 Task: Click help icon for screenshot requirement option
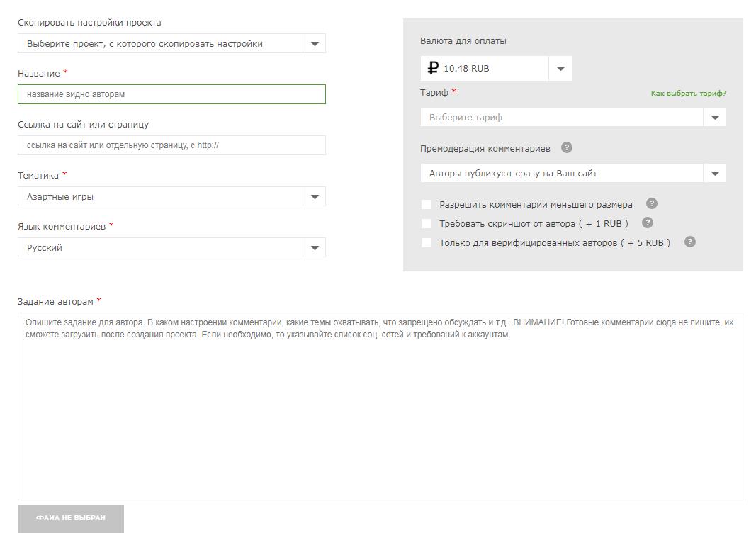(x=648, y=223)
